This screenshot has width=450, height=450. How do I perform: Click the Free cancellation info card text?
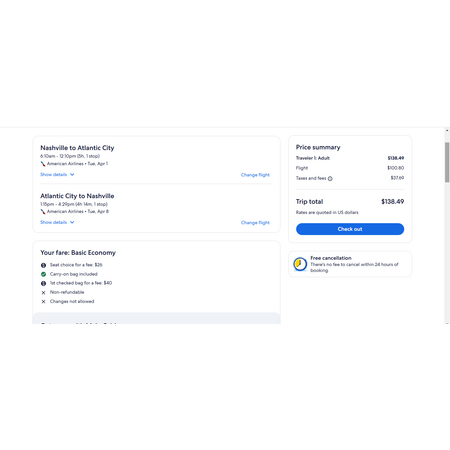point(354,264)
